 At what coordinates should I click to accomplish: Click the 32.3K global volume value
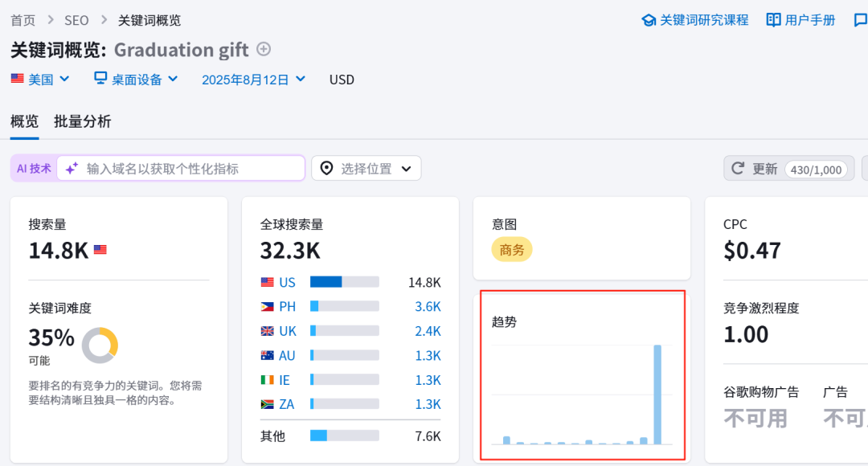pyautogui.click(x=290, y=251)
